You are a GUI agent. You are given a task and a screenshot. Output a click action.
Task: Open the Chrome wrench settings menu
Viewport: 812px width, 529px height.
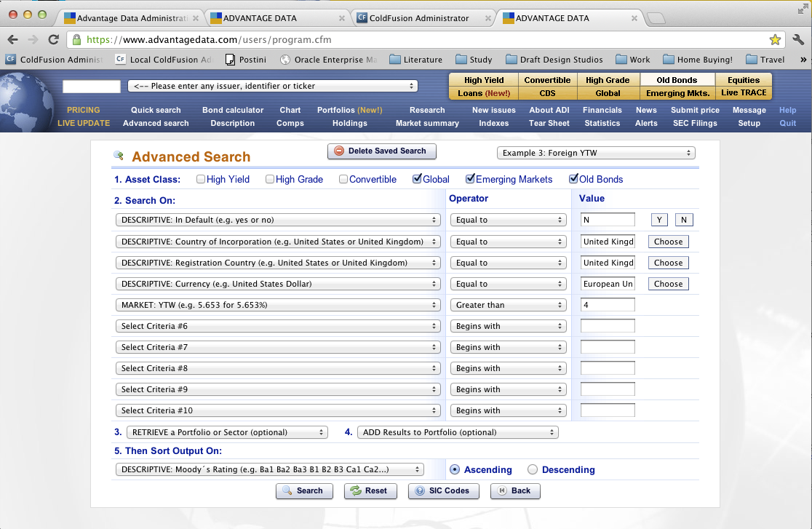[798, 39]
